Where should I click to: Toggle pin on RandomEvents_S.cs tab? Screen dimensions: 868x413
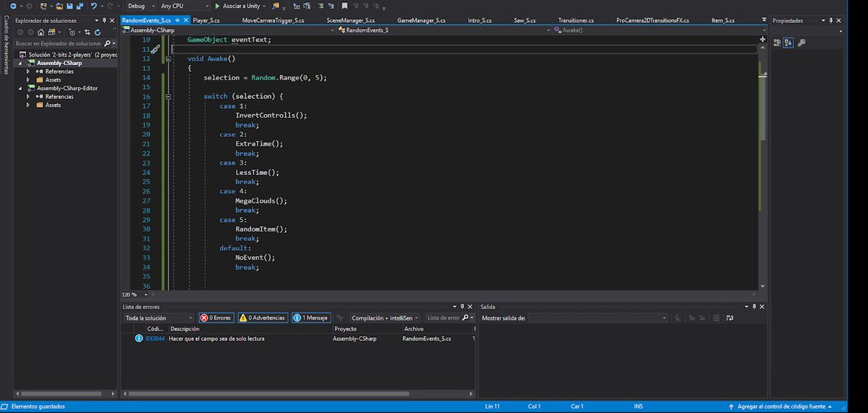pyautogui.click(x=177, y=20)
